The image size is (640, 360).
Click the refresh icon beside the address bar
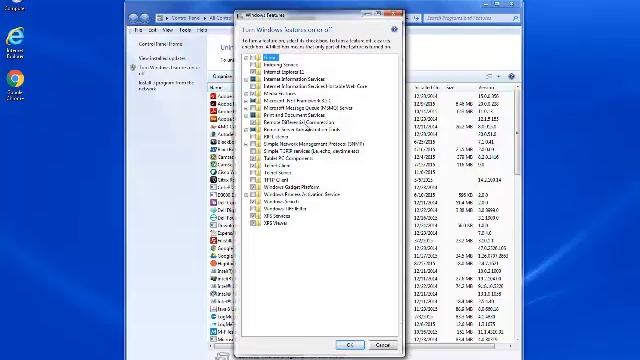click(x=416, y=18)
